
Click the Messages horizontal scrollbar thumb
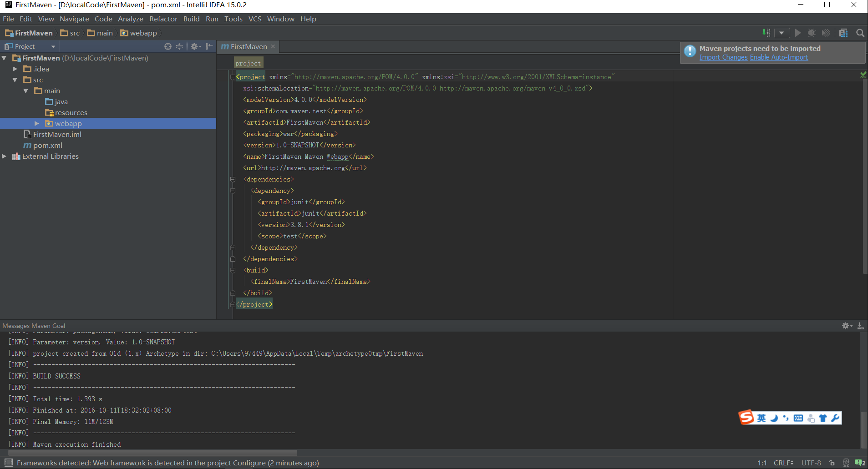pyautogui.click(x=152, y=453)
